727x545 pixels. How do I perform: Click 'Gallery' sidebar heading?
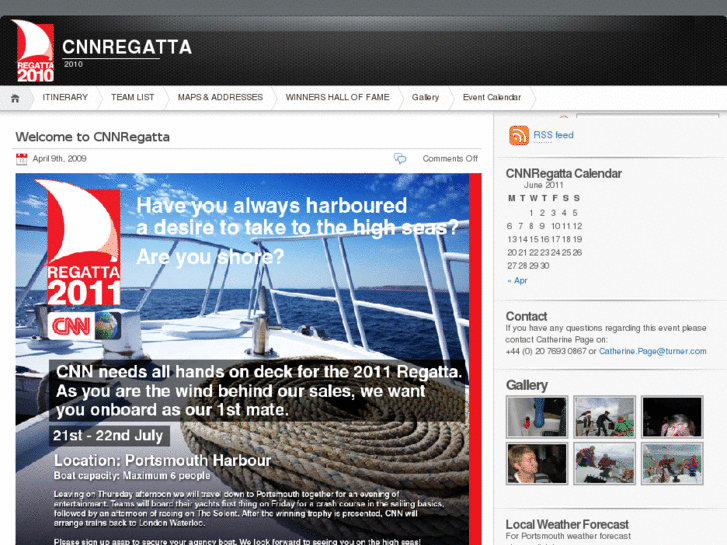pos(527,385)
